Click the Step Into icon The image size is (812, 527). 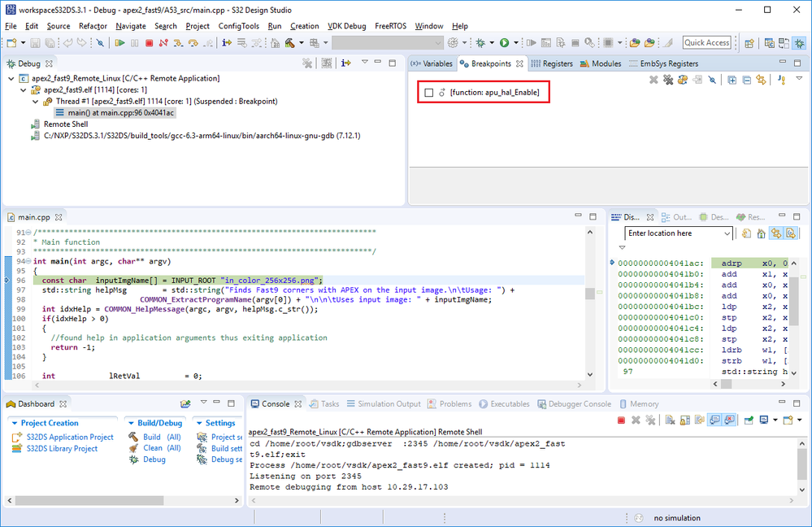tap(178, 43)
